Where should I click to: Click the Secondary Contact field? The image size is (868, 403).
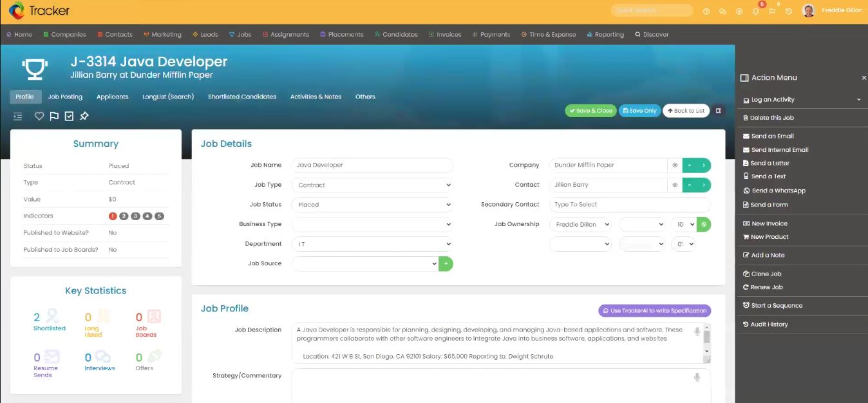[630, 205]
